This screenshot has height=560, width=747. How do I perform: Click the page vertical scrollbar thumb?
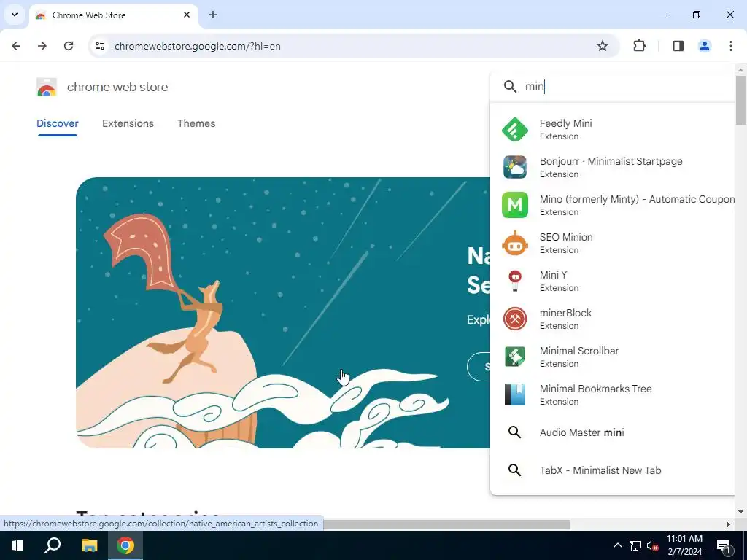click(740, 100)
